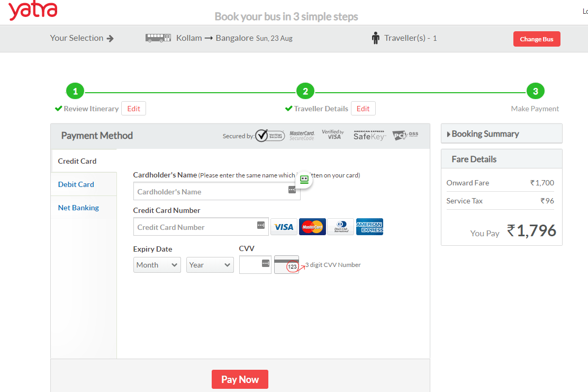Click the traveller person icon
Screen dimensions: 588x392
point(375,38)
